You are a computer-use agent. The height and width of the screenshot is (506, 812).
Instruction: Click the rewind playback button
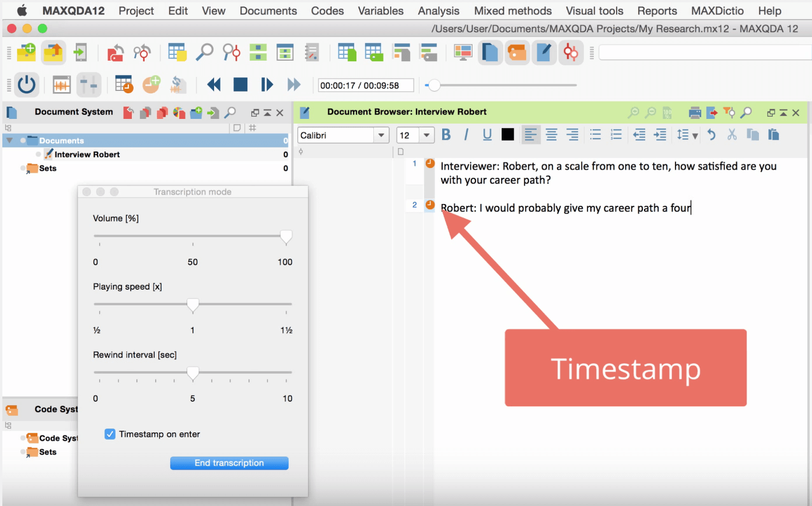coord(214,85)
